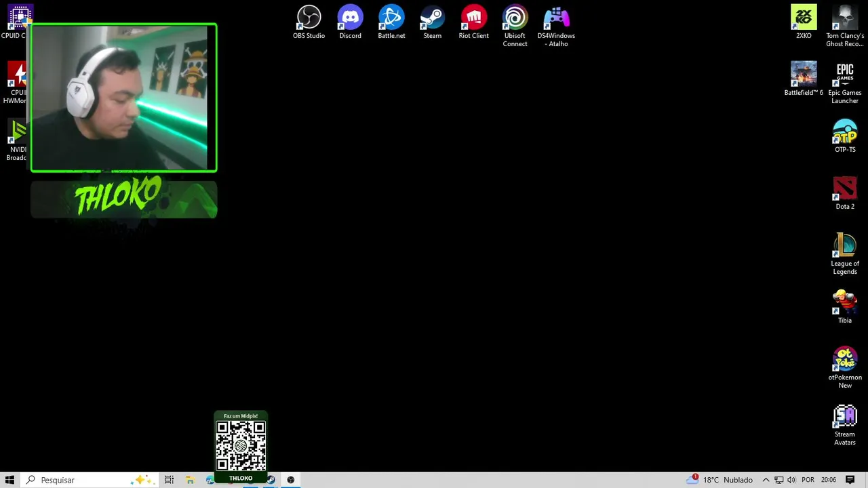
Task: Open the 18°C Nublado weather widget
Action: point(719,480)
